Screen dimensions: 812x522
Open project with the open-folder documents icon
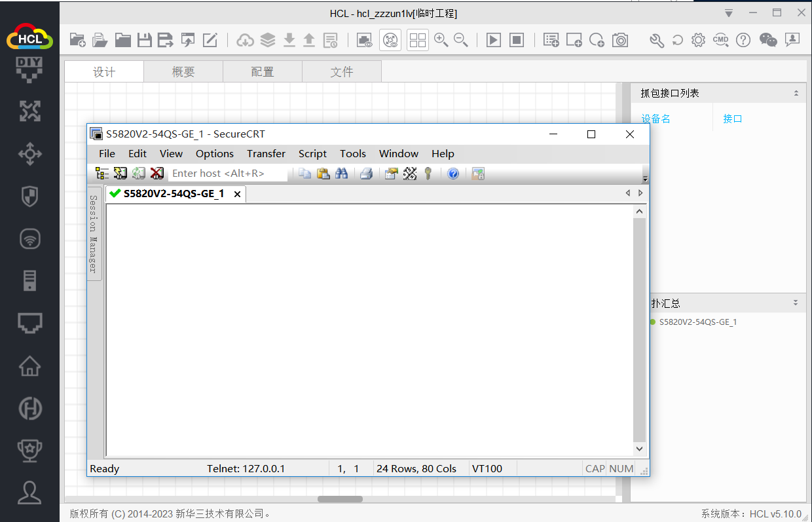[x=100, y=40]
